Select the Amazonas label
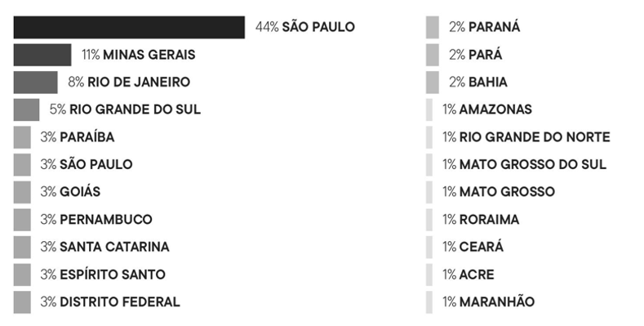The height and width of the screenshot is (326, 644). pyautogui.click(x=495, y=109)
